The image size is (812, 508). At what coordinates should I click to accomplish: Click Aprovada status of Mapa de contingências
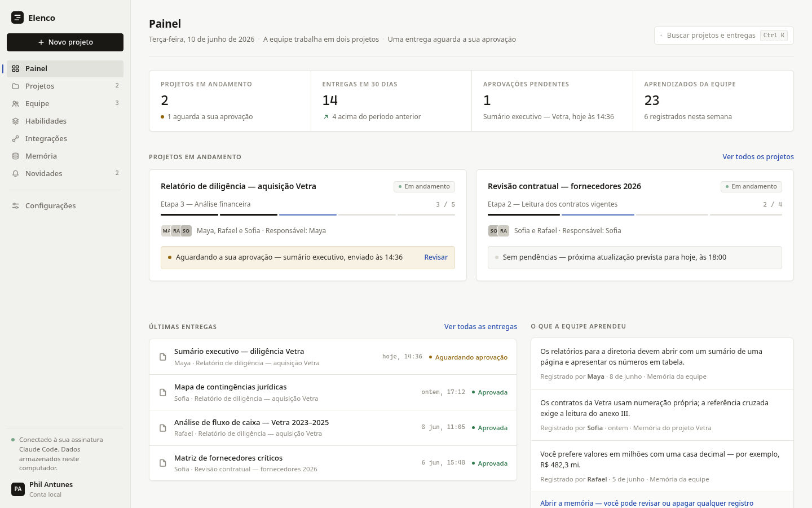[x=489, y=392]
